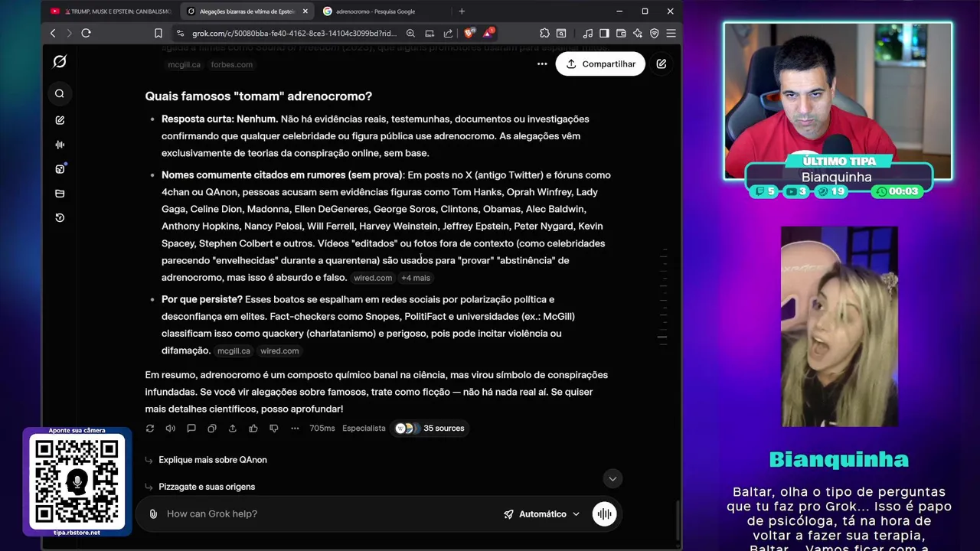The width and height of the screenshot is (980, 551).
Task: Expand the +4 mais sources chip
Action: tap(416, 278)
